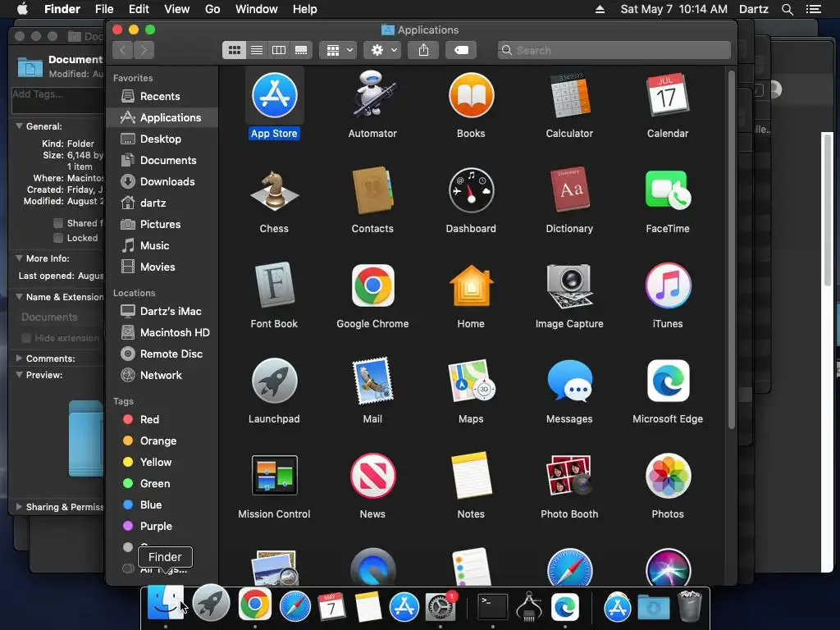Select the Messages app icon
This screenshot has width=840, height=630.
569,381
